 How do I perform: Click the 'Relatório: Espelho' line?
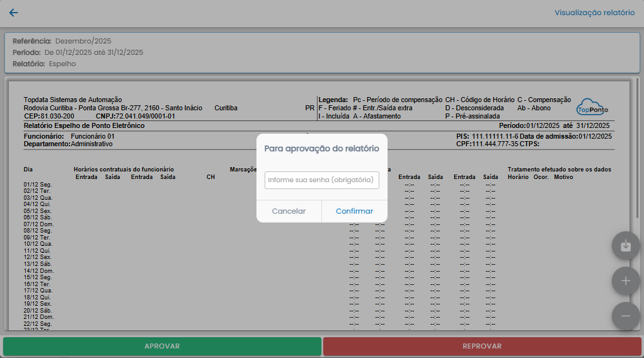(44, 64)
